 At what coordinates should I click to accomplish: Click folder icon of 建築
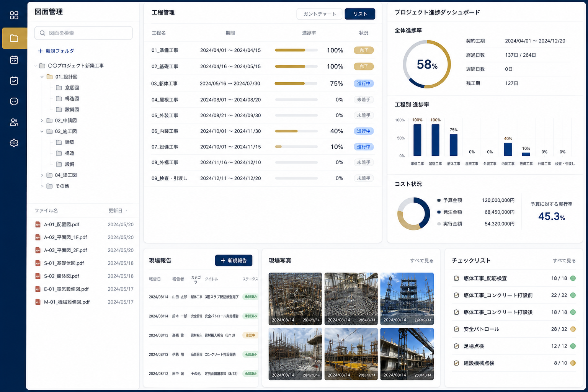pos(59,142)
